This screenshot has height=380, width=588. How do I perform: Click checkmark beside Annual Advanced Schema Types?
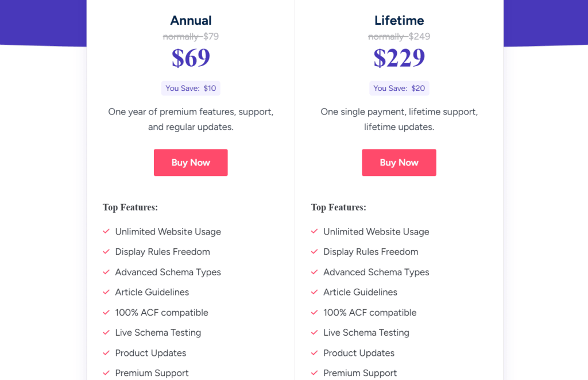106,272
